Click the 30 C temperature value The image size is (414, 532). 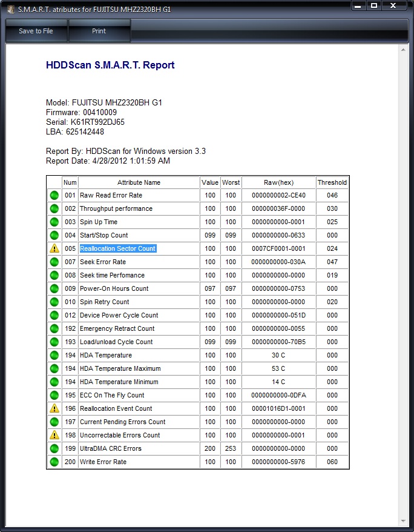point(278,355)
